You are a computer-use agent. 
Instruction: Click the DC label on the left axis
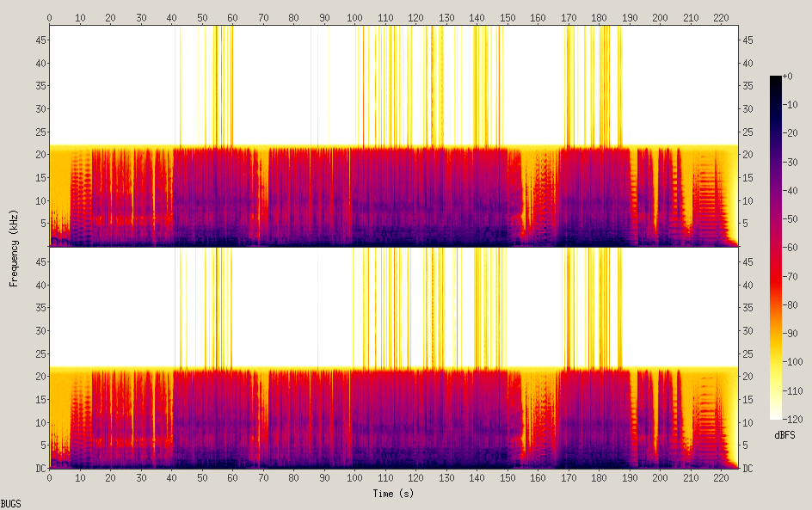click(x=40, y=468)
